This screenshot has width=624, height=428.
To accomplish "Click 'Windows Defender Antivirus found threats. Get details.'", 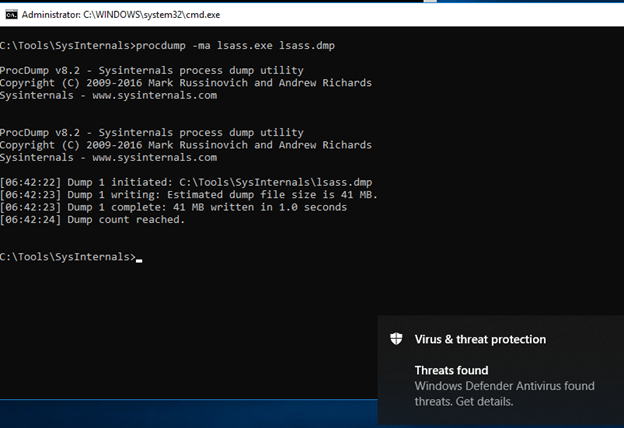I will (505, 393).
